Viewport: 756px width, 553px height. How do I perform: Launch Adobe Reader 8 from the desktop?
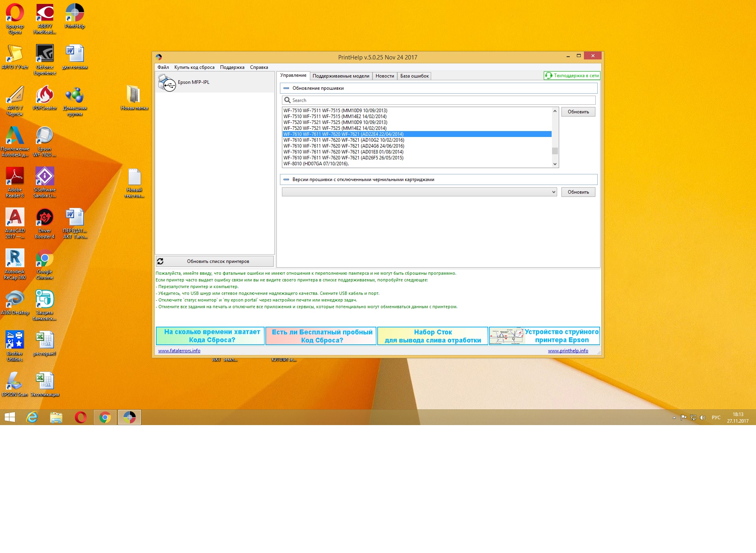pos(15,183)
